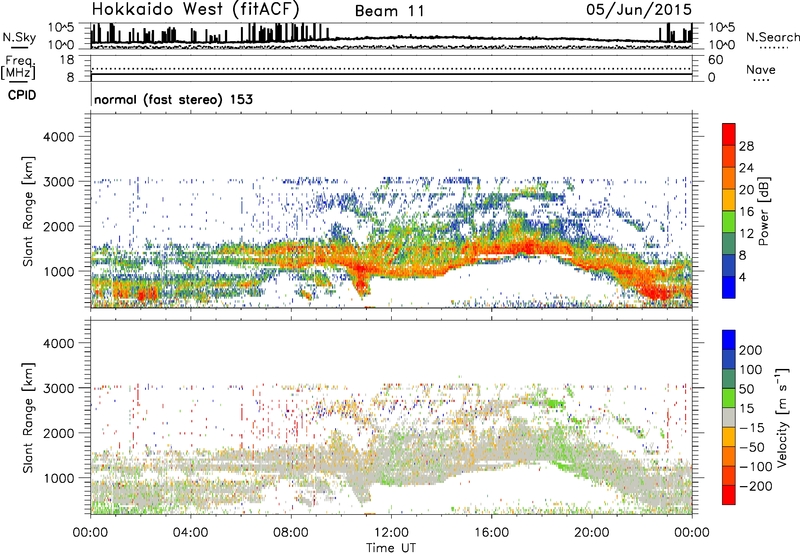Click the "04:00" time tick label

tap(190, 533)
